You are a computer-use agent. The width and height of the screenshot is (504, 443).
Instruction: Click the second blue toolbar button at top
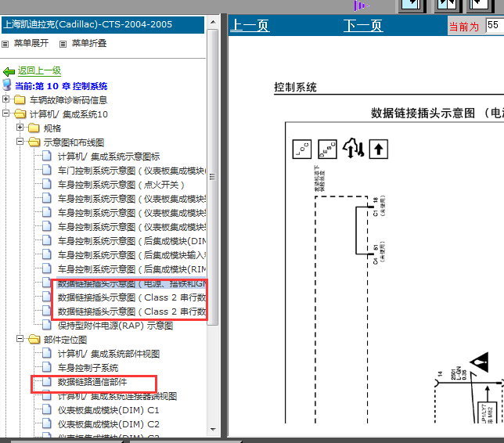pyautogui.click(x=448, y=5)
